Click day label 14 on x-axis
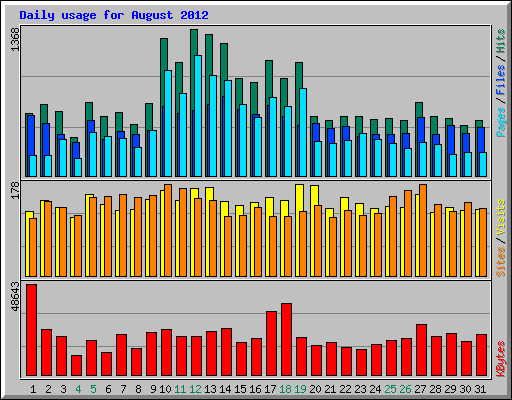The height and width of the screenshot is (400, 512). (225, 389)
